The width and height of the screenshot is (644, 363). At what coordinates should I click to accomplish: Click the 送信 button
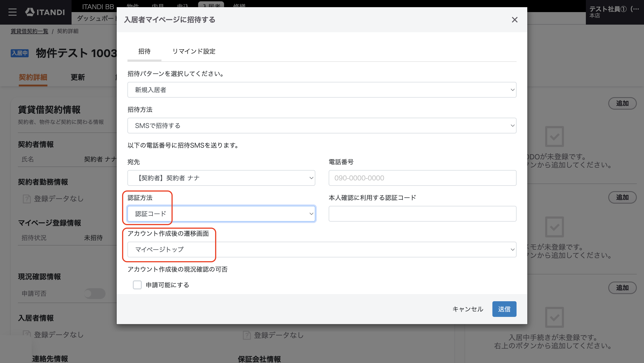click(504, 309)
